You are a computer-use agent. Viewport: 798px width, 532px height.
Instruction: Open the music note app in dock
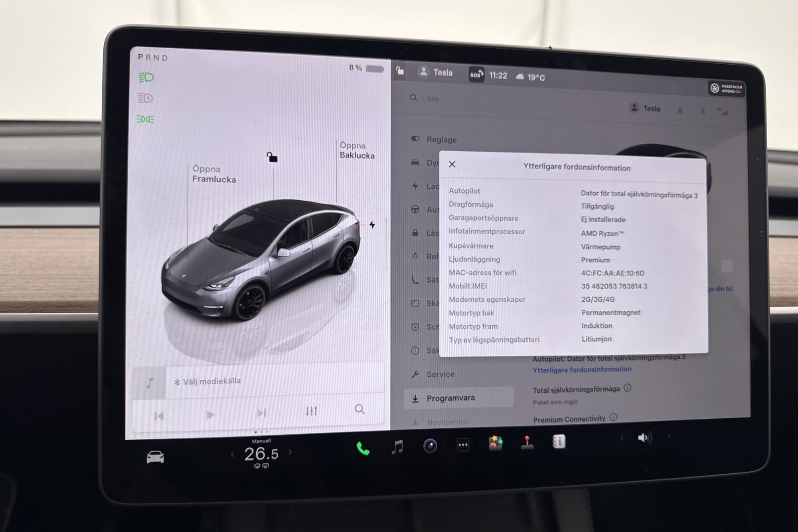(x=397, y=447)
